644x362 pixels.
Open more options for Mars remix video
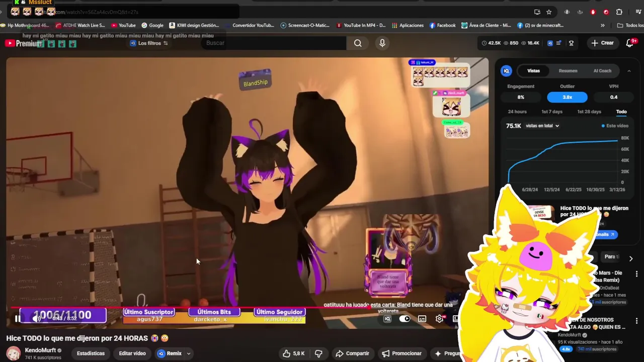click(x=636, y=274)
